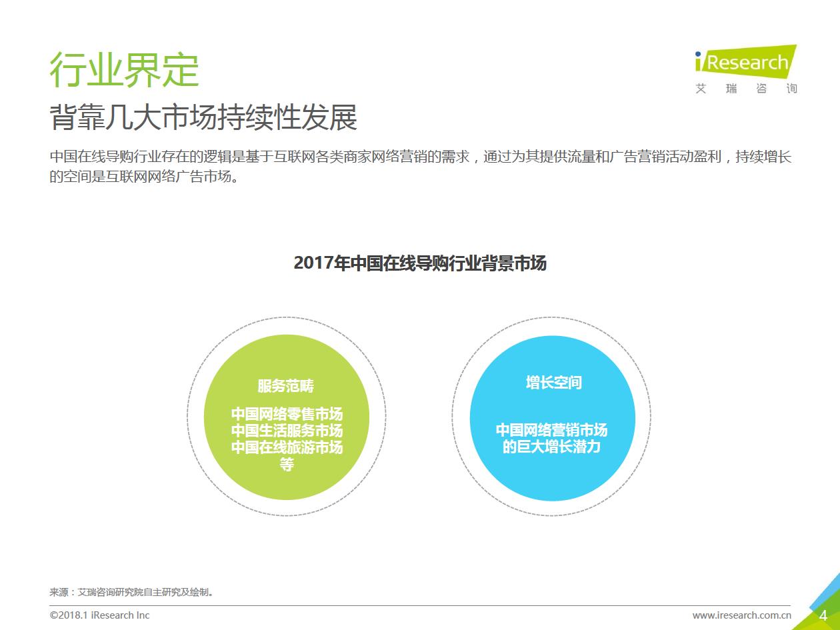Click the blue dot on the logo's i
This screenshot has height=630, width=840.
click(x=698, y=54)
